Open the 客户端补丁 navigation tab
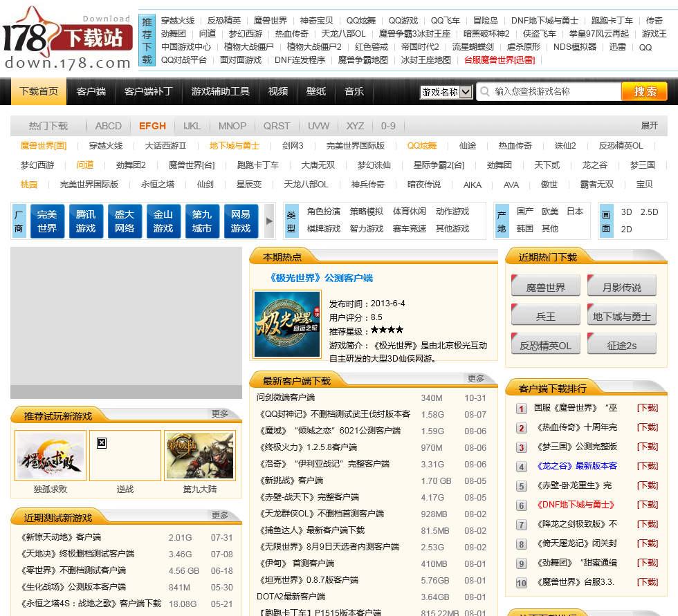 pyautogui.click(x=148, y=91)
